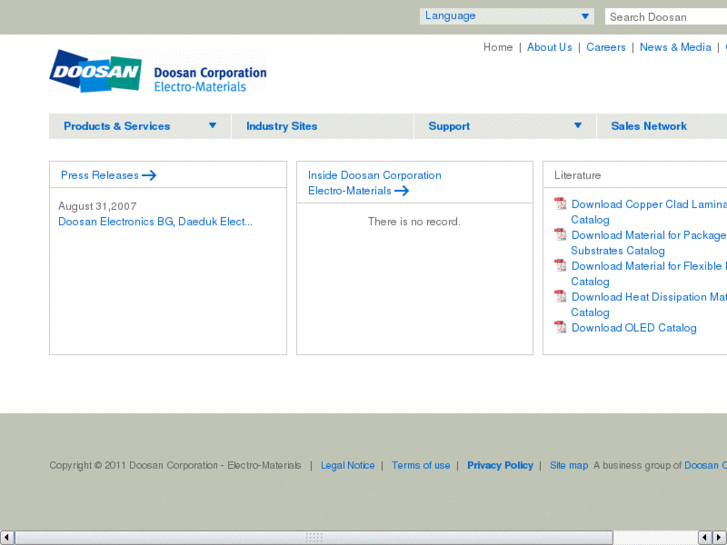Open the Privacy Policy link
The height and width of the screenshot is (545, 727).
tap(500, 465)
